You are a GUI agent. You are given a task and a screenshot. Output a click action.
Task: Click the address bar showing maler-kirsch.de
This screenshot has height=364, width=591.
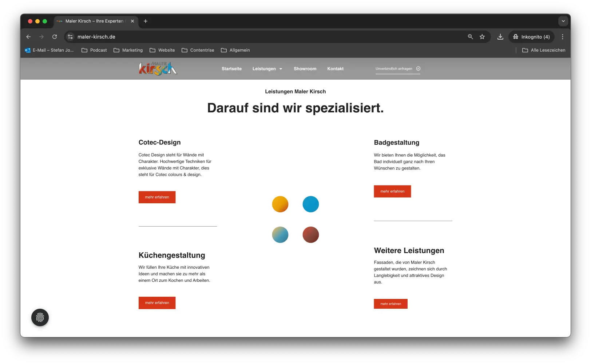(255, 37)
